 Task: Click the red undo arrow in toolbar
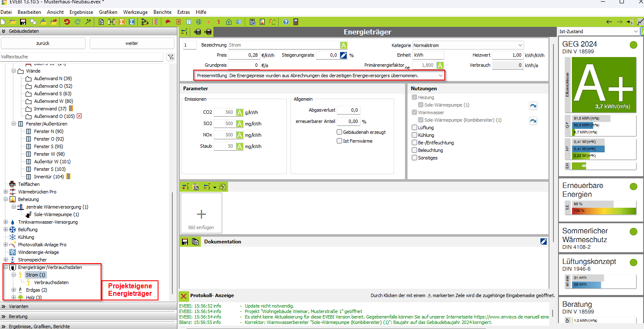67,22
